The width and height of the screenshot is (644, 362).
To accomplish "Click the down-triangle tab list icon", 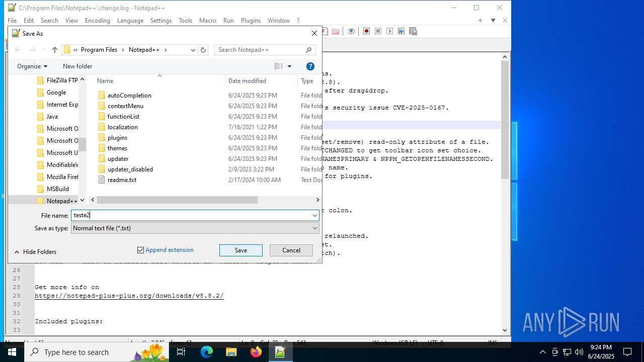I will point(493,21).
